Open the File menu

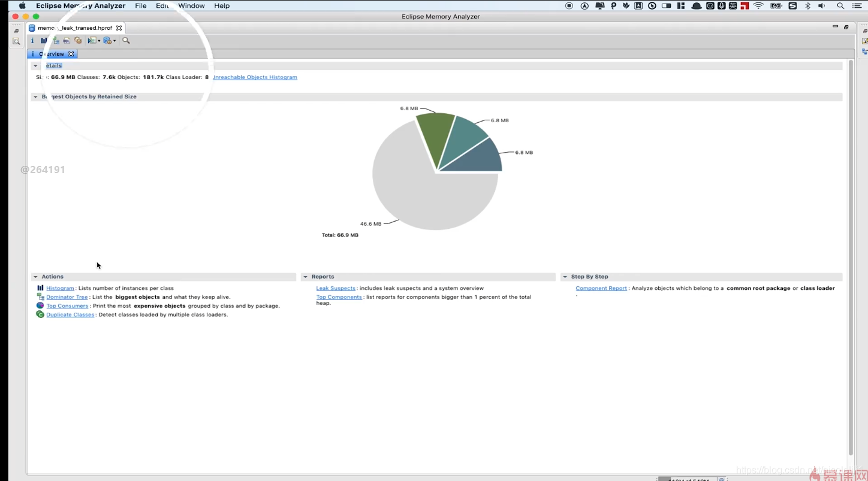[x=141, y=5]
